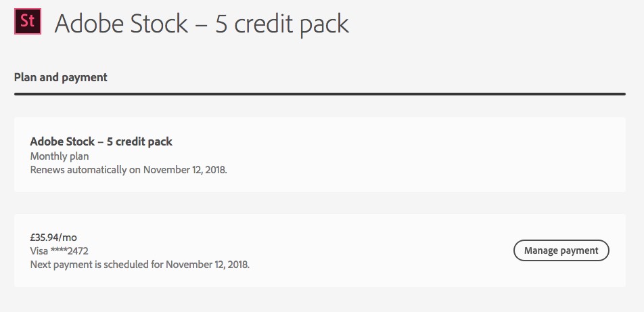
Task: Click the masked asterisks of the Visa number
Action: pos(59,250)
